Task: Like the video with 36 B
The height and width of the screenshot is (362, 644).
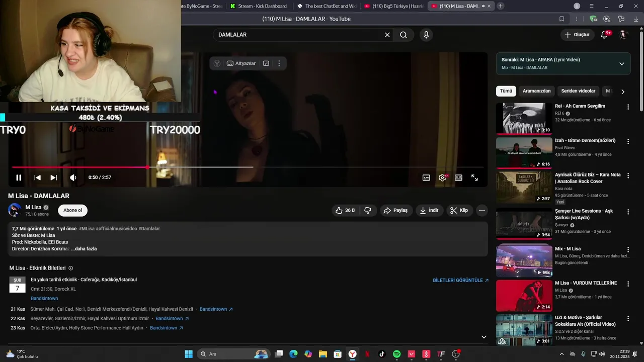Action: [x=345, y=210]
